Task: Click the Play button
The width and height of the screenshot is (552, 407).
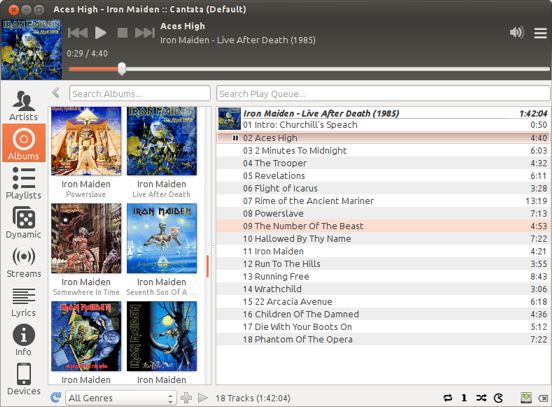Action: [x=101, y=33]
